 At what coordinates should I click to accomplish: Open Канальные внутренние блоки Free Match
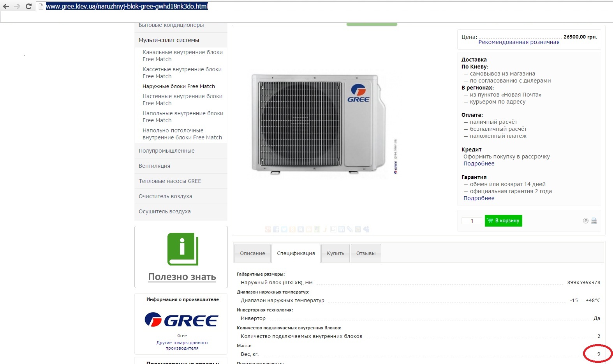pos(183,56)
